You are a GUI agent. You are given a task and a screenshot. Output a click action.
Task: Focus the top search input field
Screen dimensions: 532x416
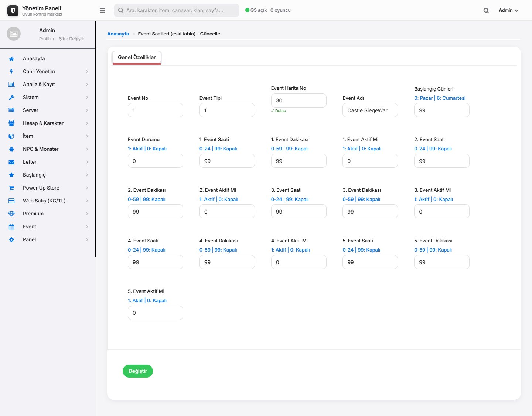tap(177, 10)
